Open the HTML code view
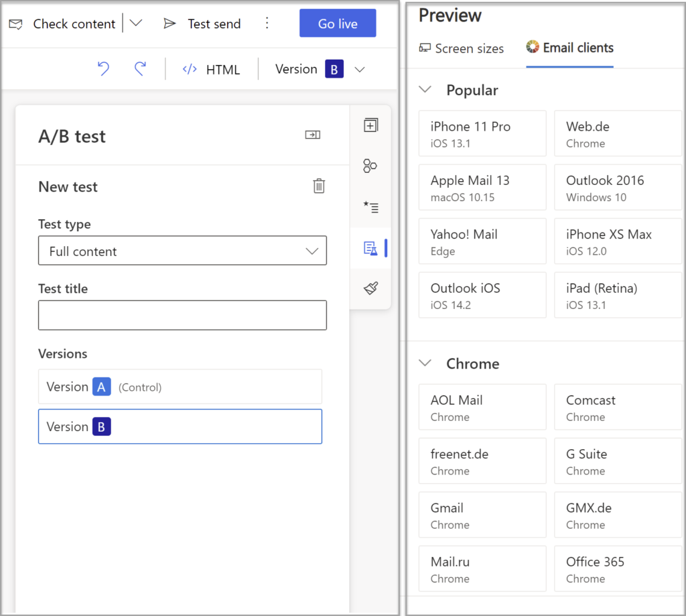The width and height of the screenshot is (686, 616). (211, 69)
